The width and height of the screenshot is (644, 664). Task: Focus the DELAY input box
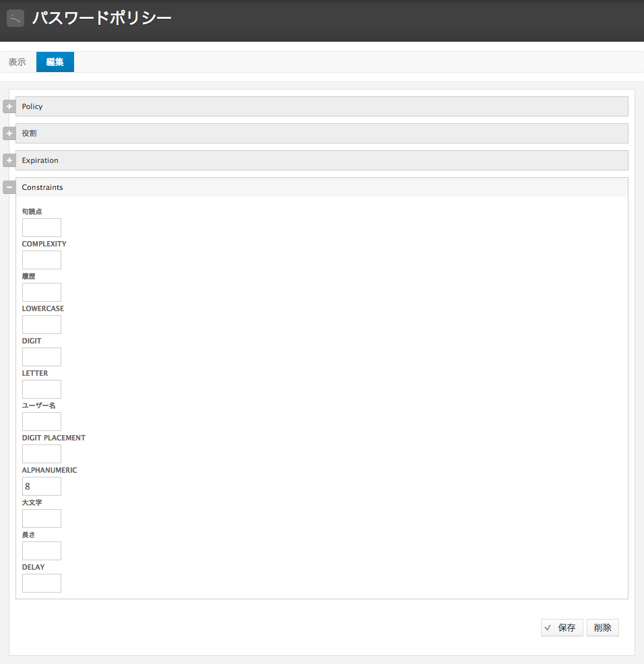(41, 583)
